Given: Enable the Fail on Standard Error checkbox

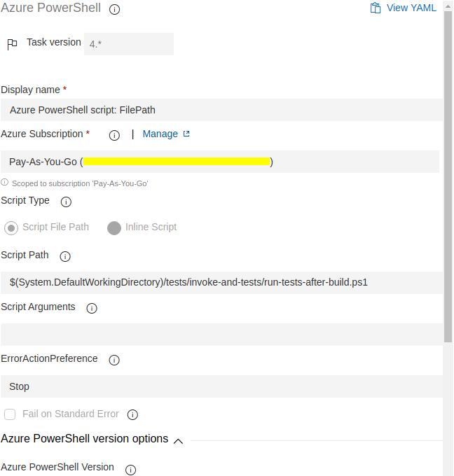Looking at the screenshot, I should 10,414.
